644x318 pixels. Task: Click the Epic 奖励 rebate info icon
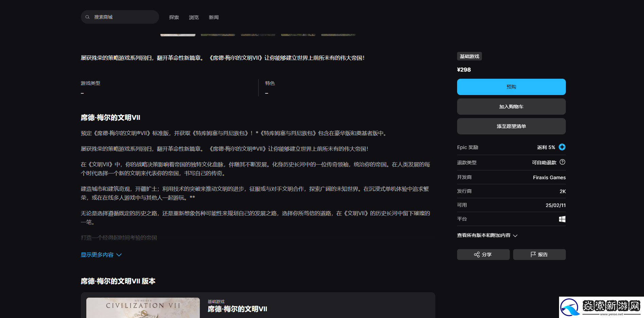click(x=562, y=147)
